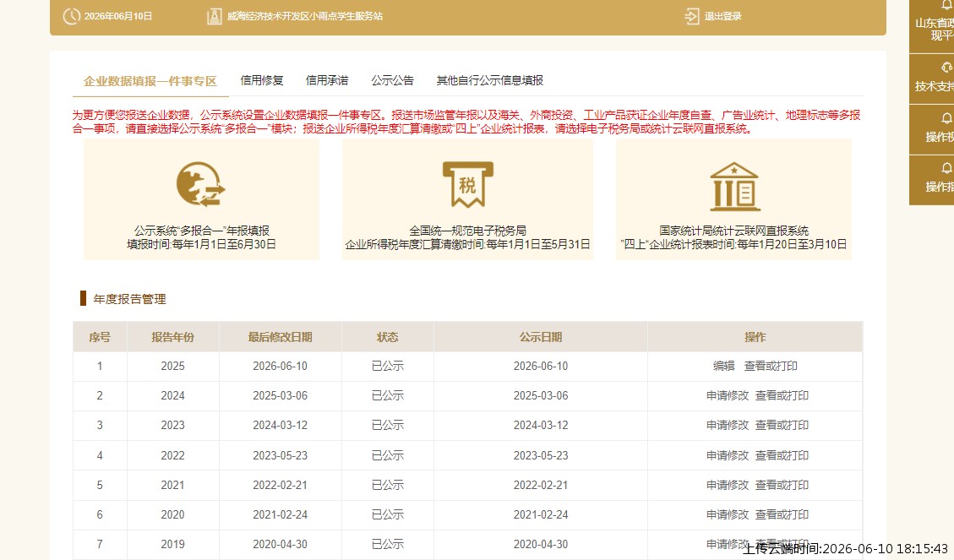Click 查看或打印 for the 2023 report

[782, 425]
